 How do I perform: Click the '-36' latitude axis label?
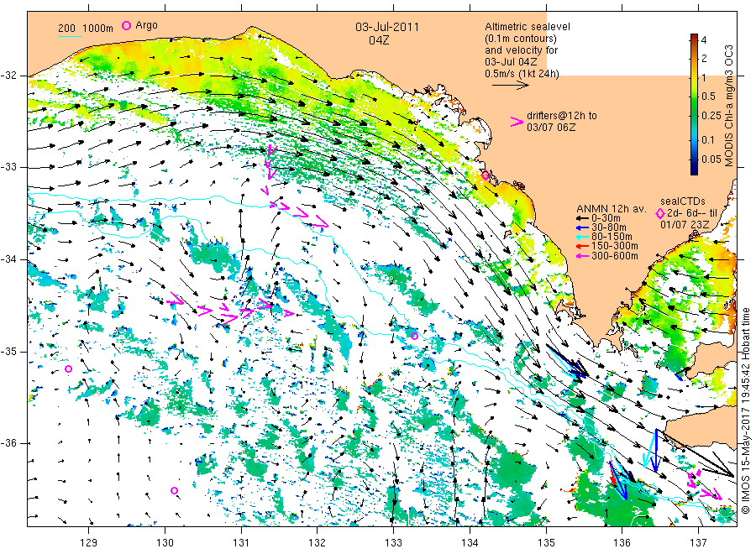tap(8, 443)
